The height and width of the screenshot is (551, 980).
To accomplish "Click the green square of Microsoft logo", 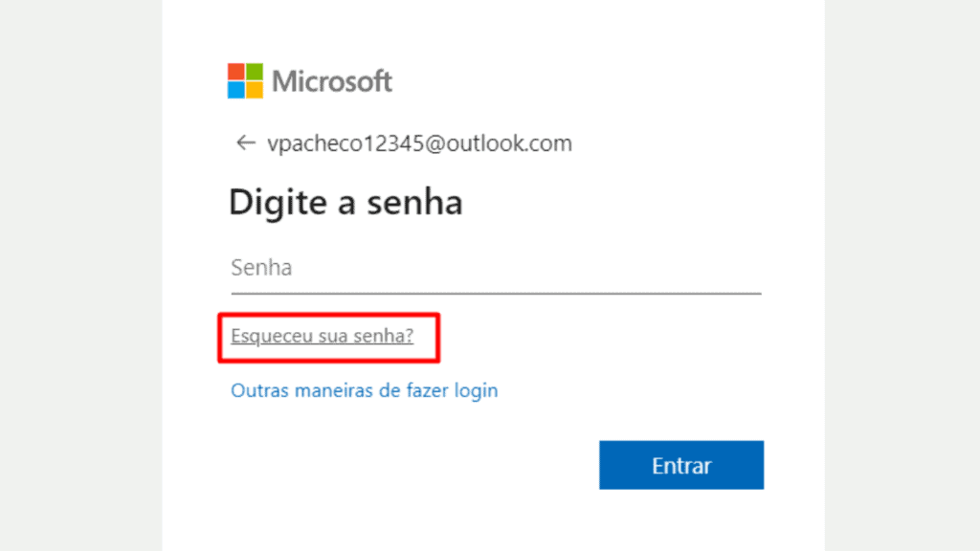I will pos(254,72).
